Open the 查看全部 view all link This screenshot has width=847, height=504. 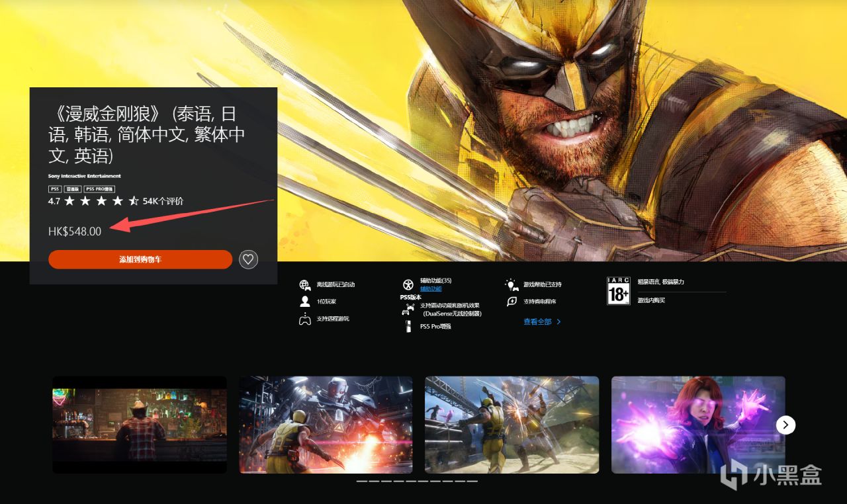tap(537, 322)
